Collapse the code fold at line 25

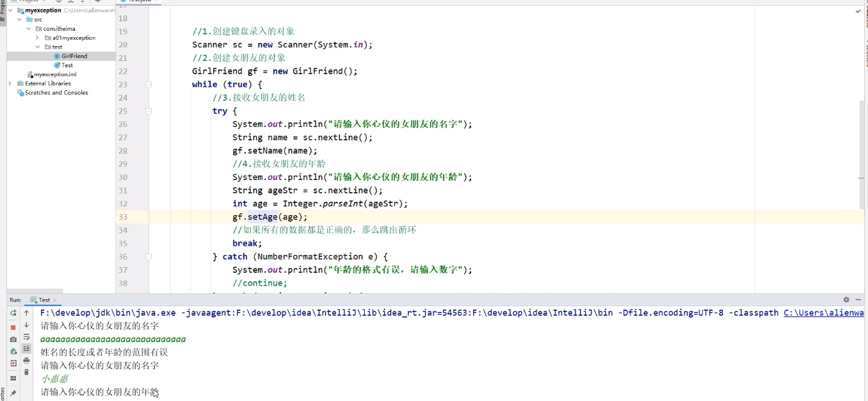[148, 110]
